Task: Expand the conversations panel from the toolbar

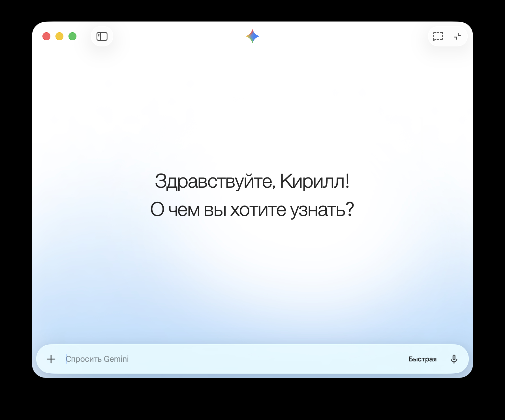Action: click(x=102, y=36)
